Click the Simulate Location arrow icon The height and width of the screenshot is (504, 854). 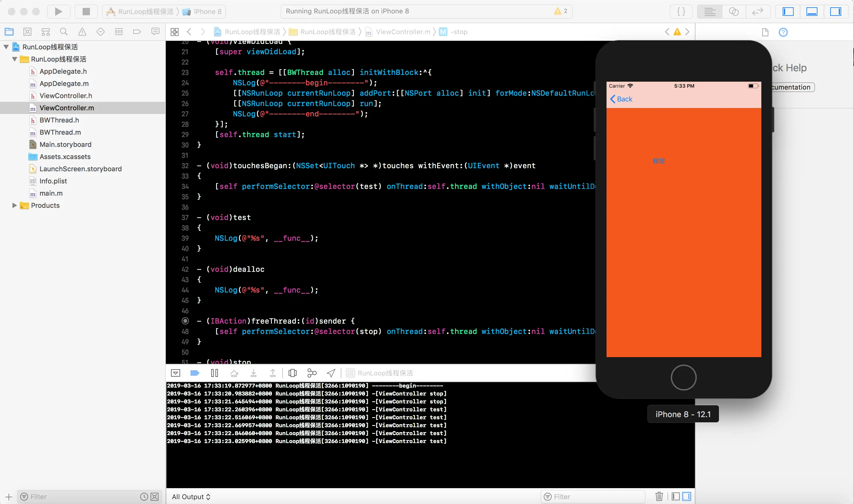coord(331,373)
